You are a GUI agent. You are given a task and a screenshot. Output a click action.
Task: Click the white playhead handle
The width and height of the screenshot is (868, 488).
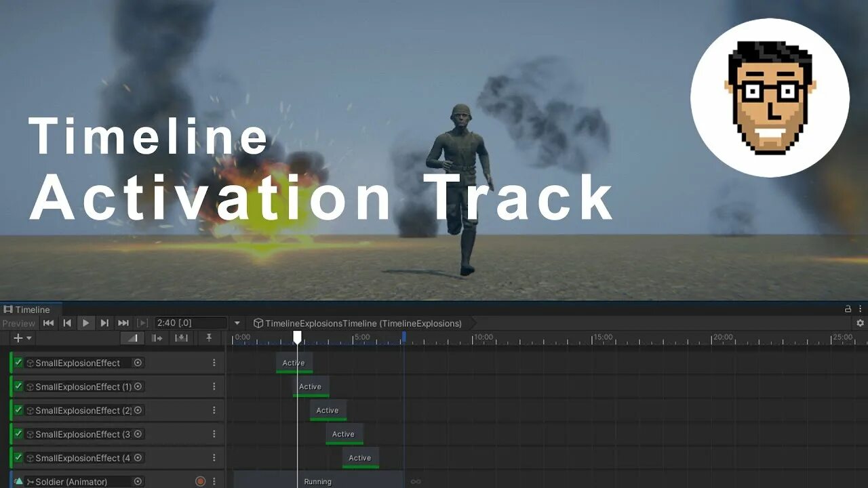[297, 337]
